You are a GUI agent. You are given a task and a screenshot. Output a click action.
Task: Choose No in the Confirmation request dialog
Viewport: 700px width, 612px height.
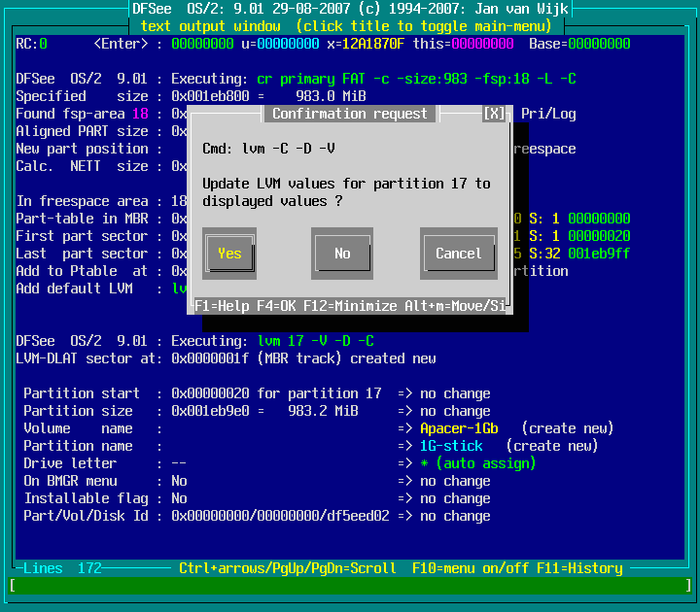[342, 254]
